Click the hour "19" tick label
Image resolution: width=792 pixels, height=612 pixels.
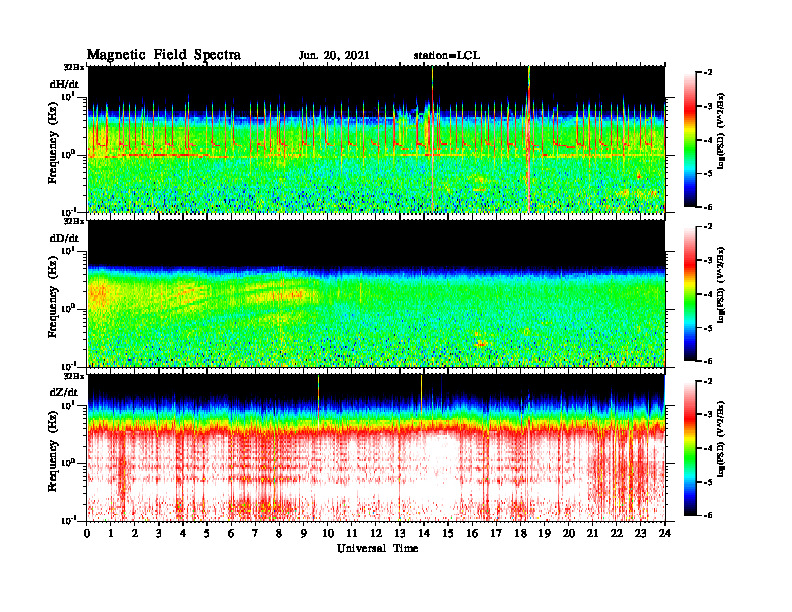(x=544, y=534)
